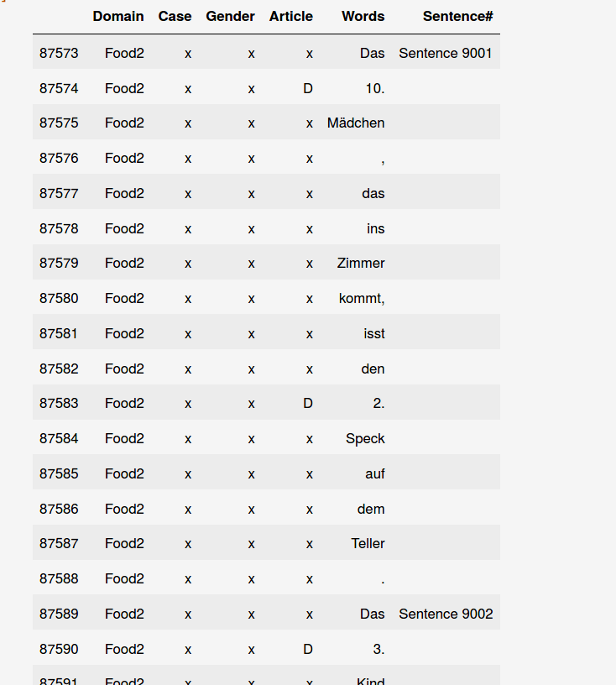This screenshot has height=685, width=616.
Task: Click the Words column header
Action: tap(363, 16)
